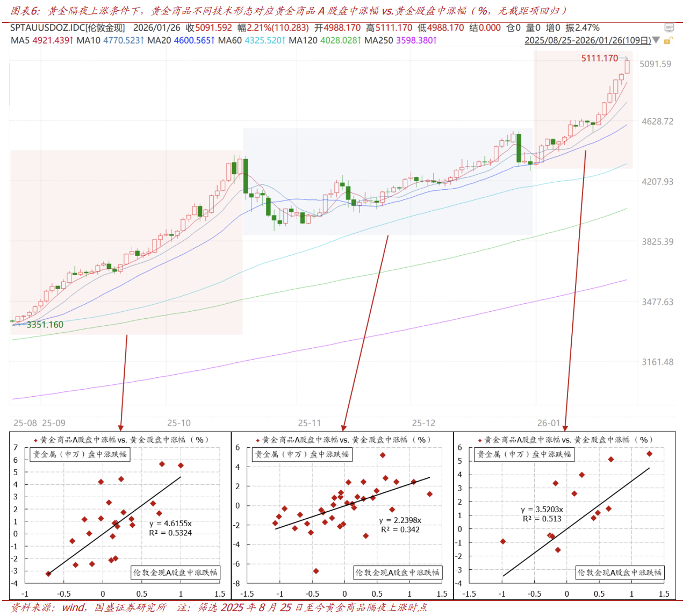This screenshot has height=616, width=690.
Task: Click the 伦敦金现A股盘中涨跌幅 axis title in right scatter
Action: [x=620, y=572]
